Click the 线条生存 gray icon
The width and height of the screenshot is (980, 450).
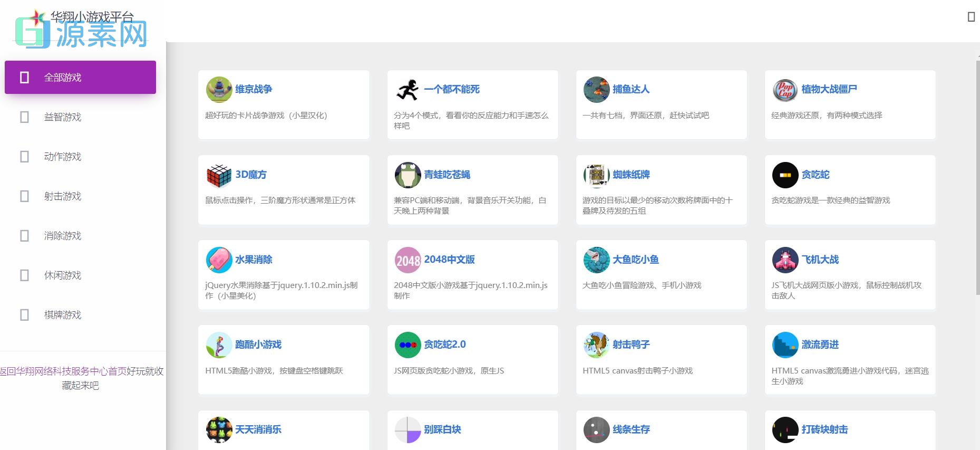click(596, 430)
